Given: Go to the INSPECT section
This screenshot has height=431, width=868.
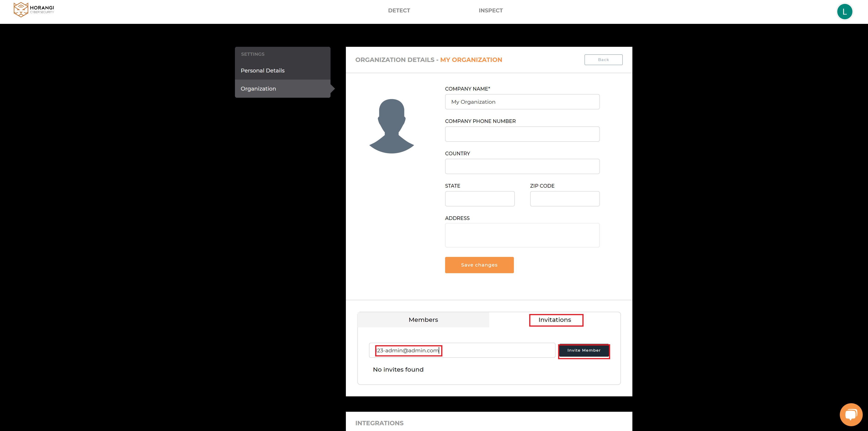Looking at the screenshot, I should (x=490, y=11).
